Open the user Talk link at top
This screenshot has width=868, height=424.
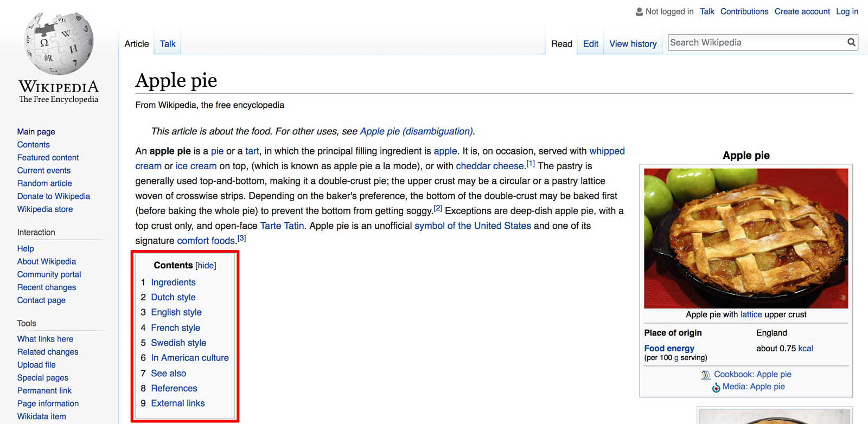coord(707,11)
